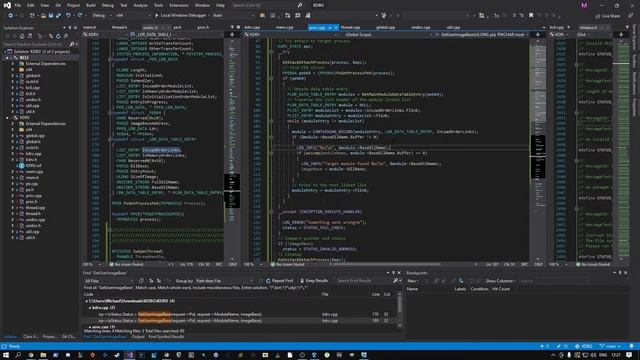Viewport: 640px width, 360px height.
Task: Click the New Project toolbar icon
Action: (x=32, y=16)
